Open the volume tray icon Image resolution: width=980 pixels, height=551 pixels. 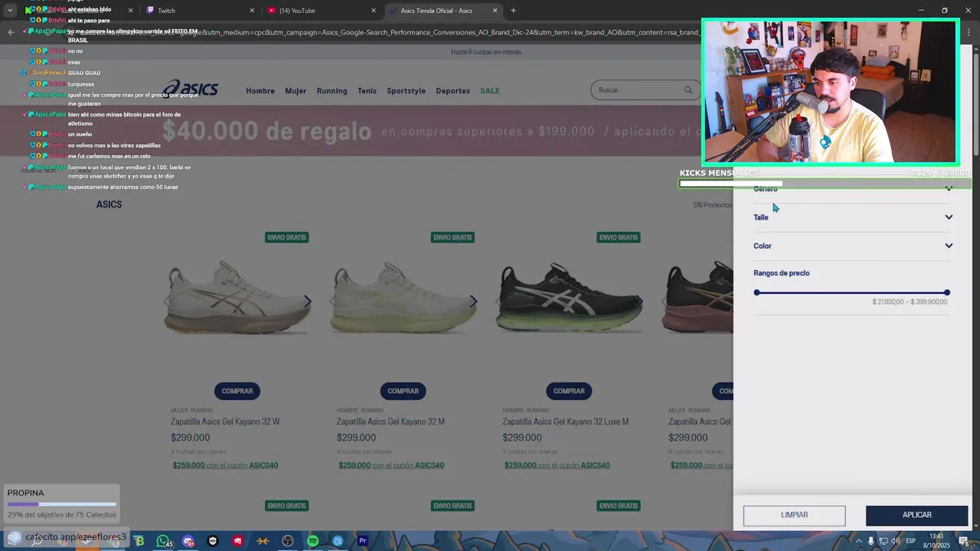coord(895,541)
